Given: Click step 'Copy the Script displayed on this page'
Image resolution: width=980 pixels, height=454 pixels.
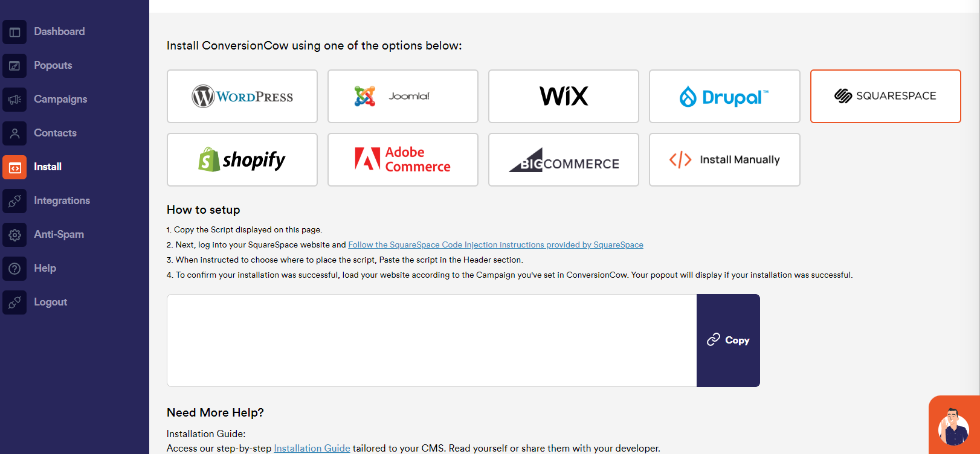Looking at the screenshot, I should point(245,229).
